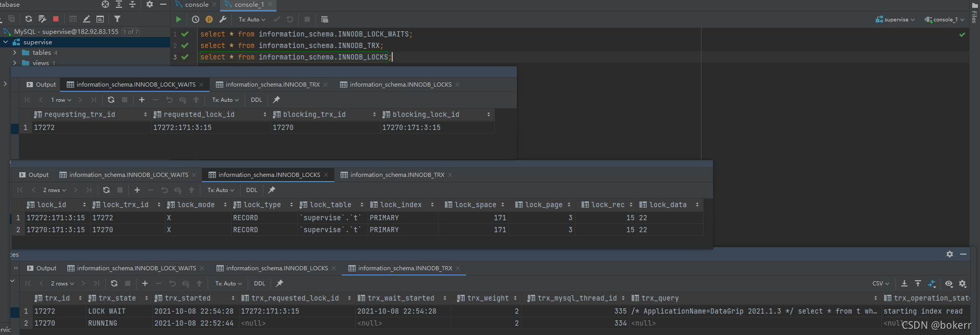Open the Services panel gear above the bottom results tabs
This screenshot has width=980, height=335.
click(950, 254)
